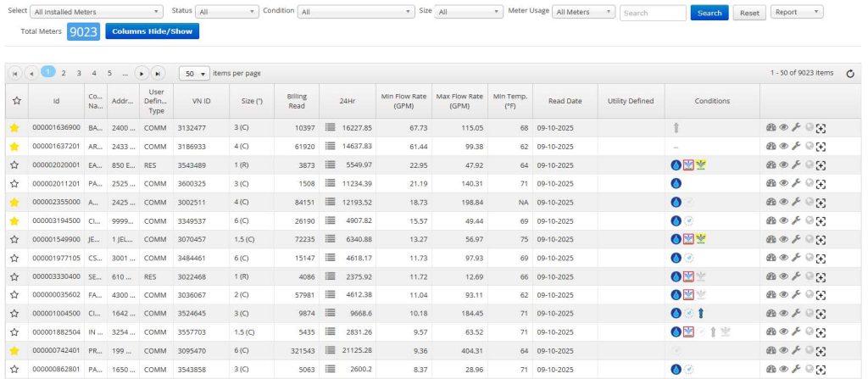Image resolution: width=868 pixels, height=379 pixels.
Task: Expand the Condition filter dropdown
Action: pos(356,12)
